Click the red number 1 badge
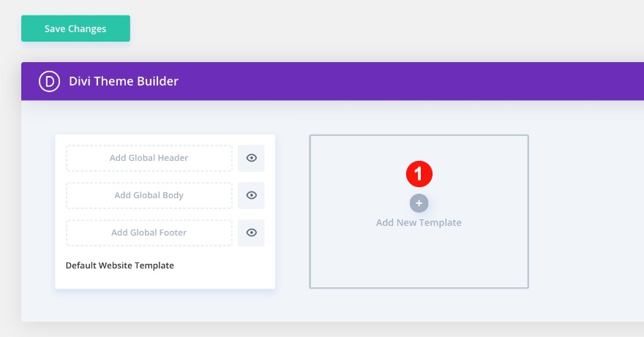This screenshot has width=644, height=337. pos(419,175)
